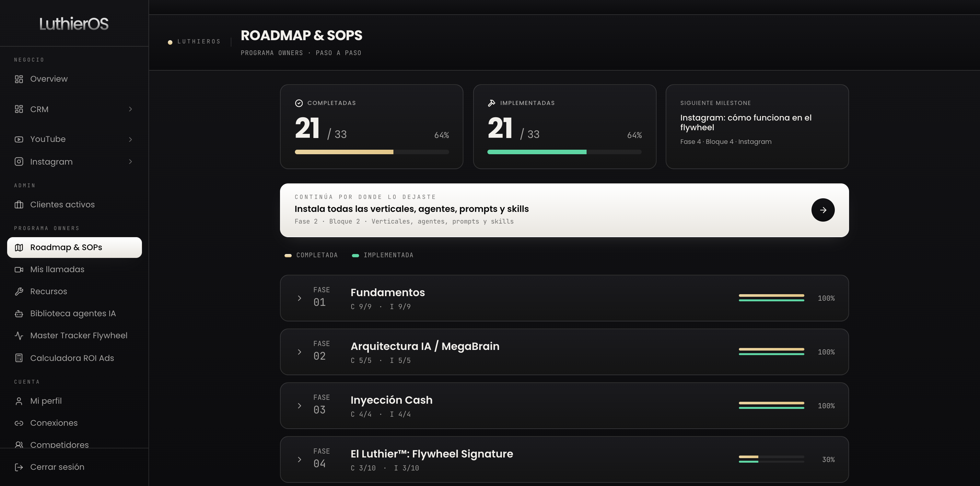Viewport: 980px width, 486px height.
Task: Click the Implementadas card
Action: click(x=565, y=127)
